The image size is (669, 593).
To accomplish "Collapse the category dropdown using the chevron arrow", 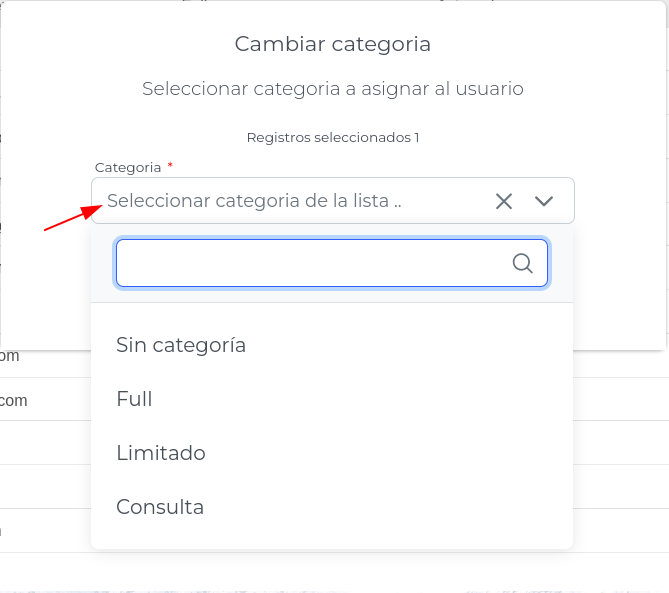I will 544,201.
